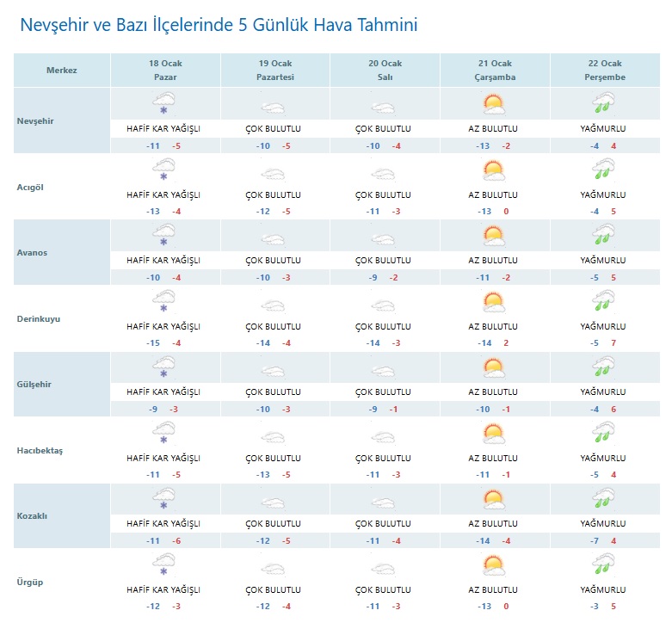Click Ürgüp's cloudy icon for Pazartesi
Screen dimensions: 672x635
tap(273, 569)
